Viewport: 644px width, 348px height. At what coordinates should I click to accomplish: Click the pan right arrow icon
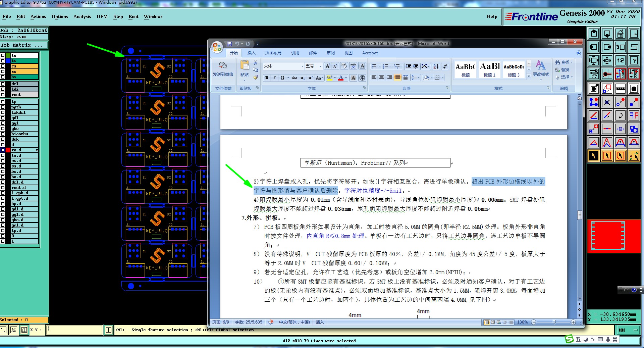607,47
